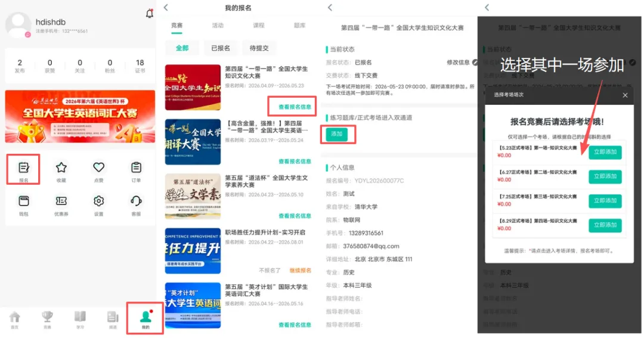Image resolution: width=644 pixels, height=338 pixels.
Task: Switch to 活动 tab
Action: pos(218,26)
